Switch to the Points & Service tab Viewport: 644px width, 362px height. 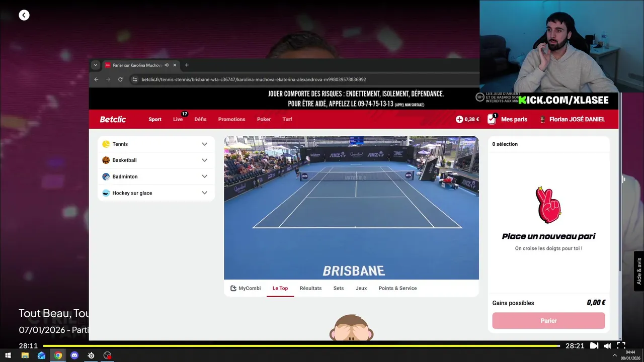point(397,288)
